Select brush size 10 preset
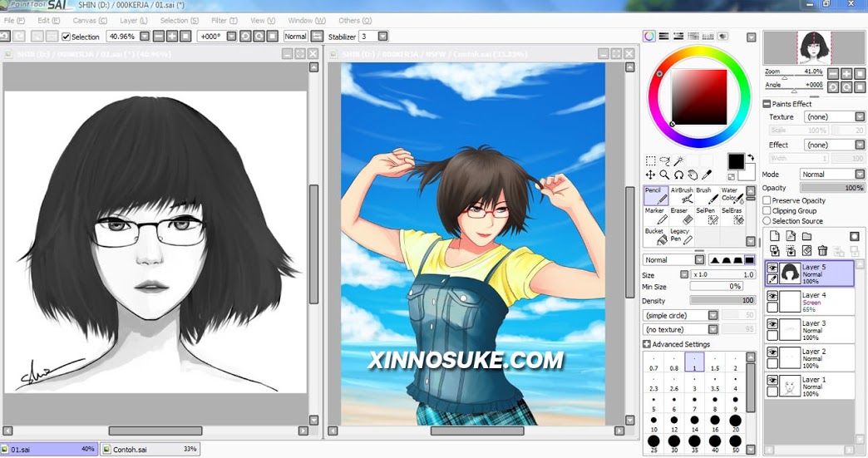The height and width of the screenshot is (458, 868). [653, 422]
